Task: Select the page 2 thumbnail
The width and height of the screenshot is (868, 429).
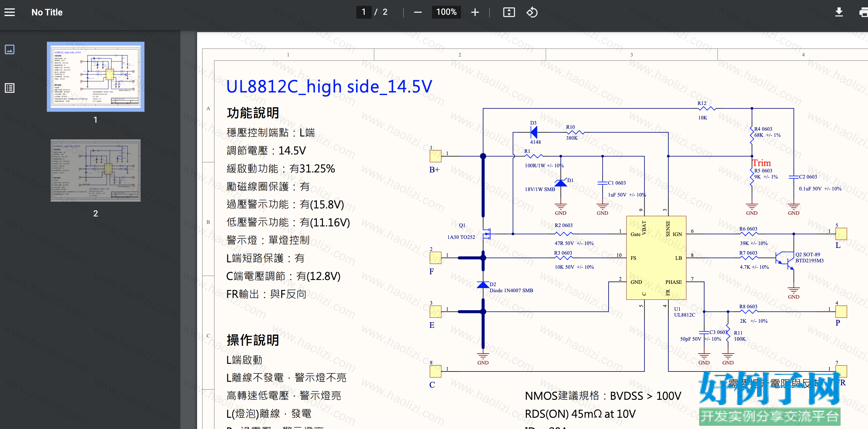Action: [96, 171]
